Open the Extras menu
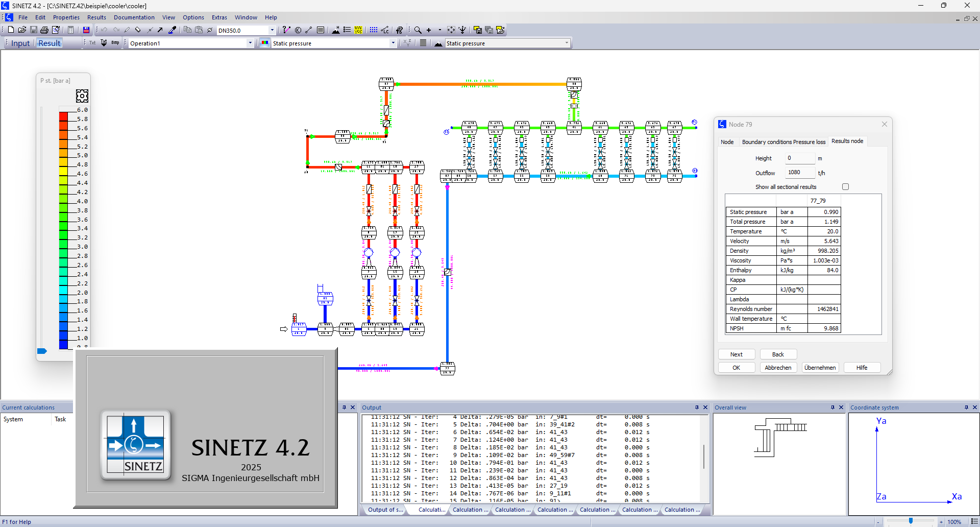 coord(219,17)
